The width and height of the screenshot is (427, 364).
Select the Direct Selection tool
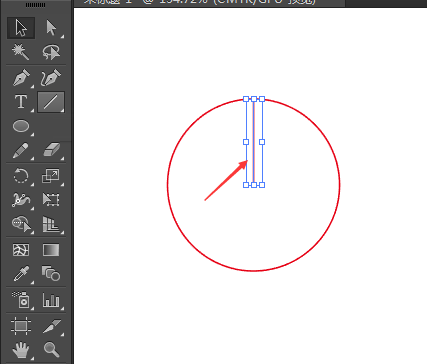tap(51, 28)
